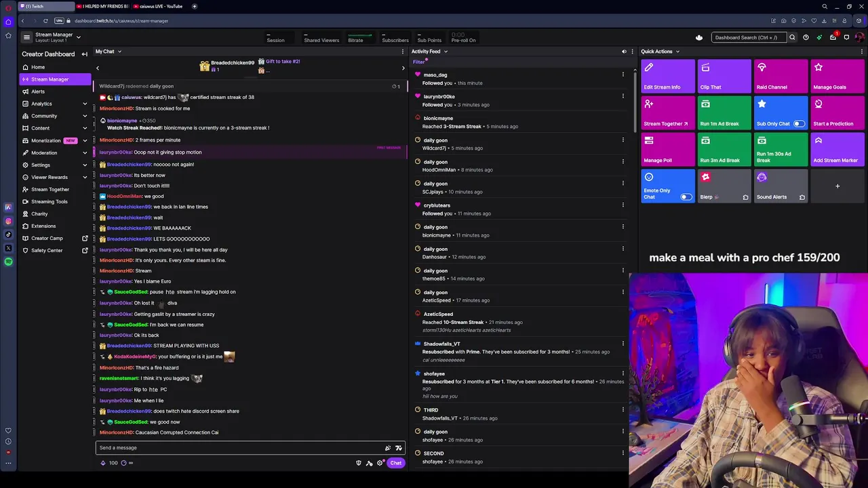Open Quick Actions panel three-dot menu
This screenshot has width=868, height=488.
tap(862, 52)
